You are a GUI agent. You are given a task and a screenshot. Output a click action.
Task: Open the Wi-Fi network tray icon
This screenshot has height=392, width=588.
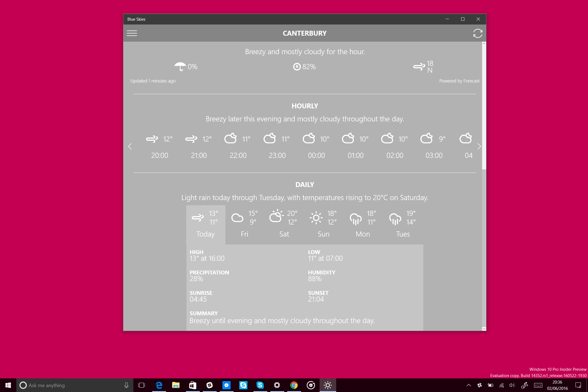501,385
